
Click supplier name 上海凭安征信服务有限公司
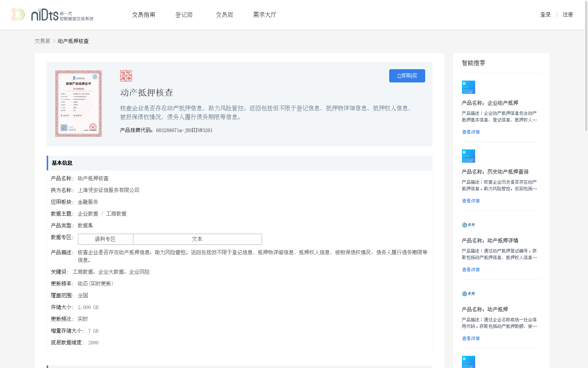[x=108, y=190]
